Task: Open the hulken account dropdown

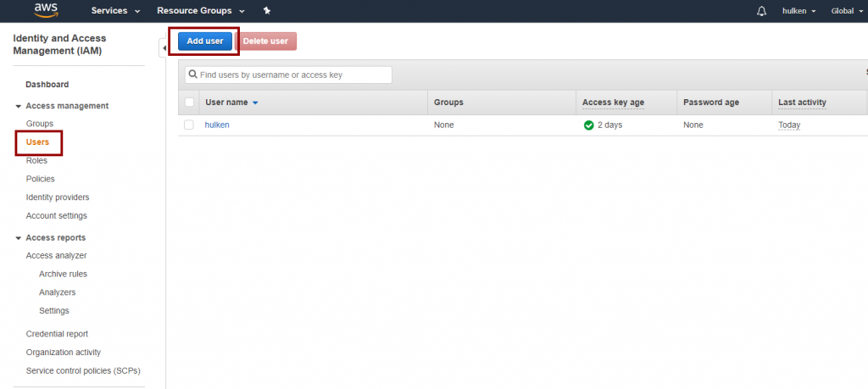Action: coord(798,11)
